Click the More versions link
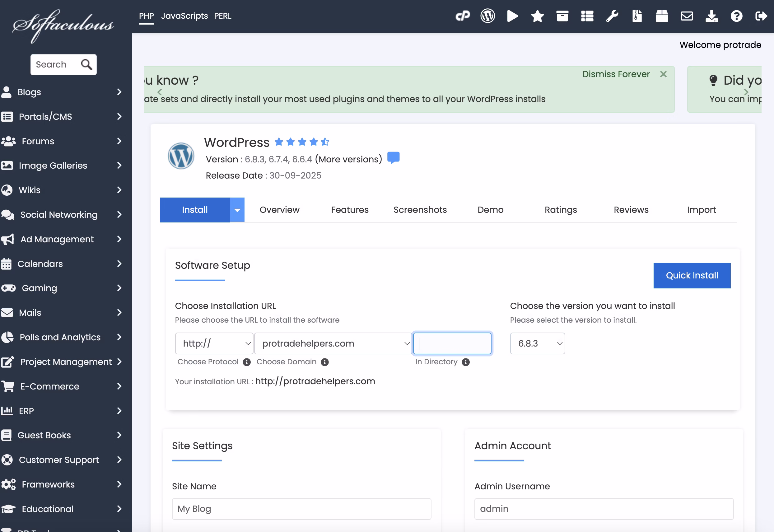This screenshot has height=532, width=774. (x=349, y=159)
